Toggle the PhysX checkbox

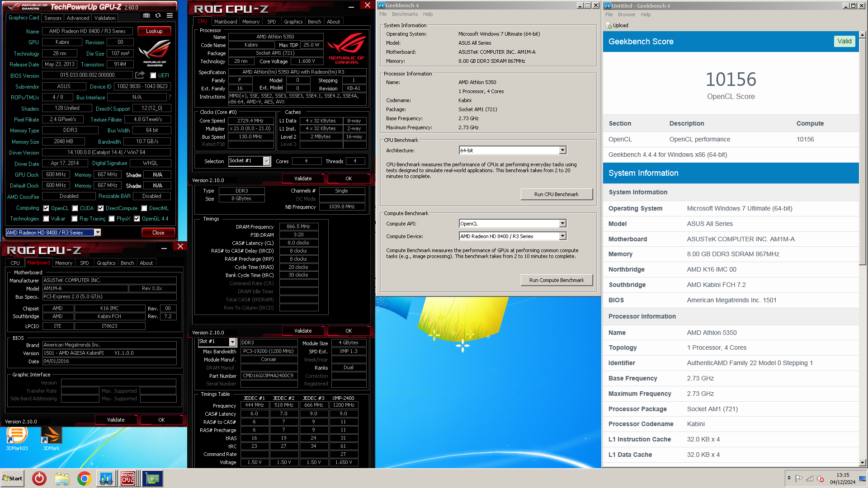112,219
